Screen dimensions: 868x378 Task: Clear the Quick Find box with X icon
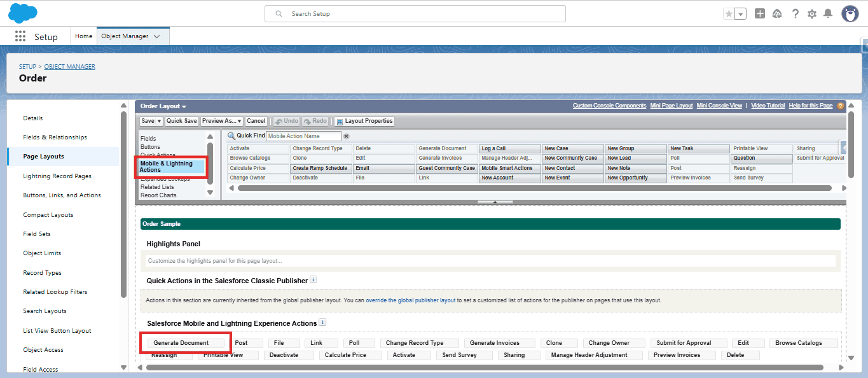pyautogui.click(x=347, y=136)
